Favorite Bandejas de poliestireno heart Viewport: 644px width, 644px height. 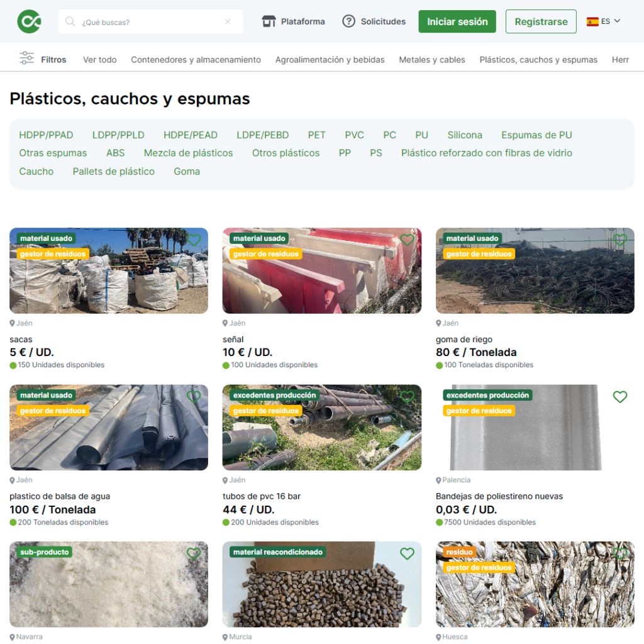620,397
